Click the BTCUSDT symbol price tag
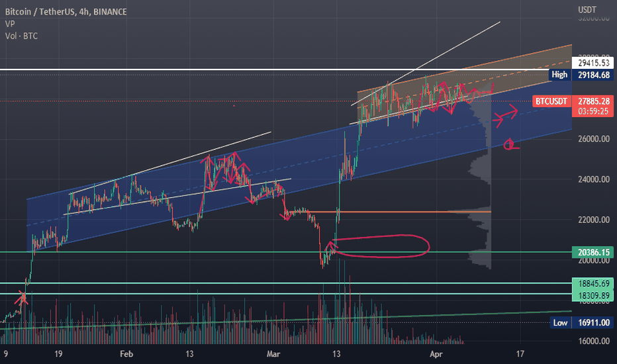This screenshot has width=617, height=364. tap(551, 101)
